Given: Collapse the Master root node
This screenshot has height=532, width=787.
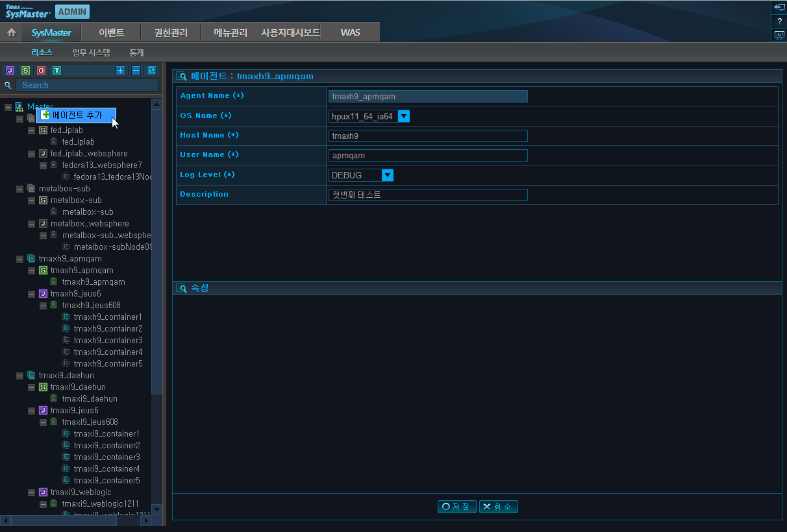Looking at the screenshot, I should pos(8,107).
